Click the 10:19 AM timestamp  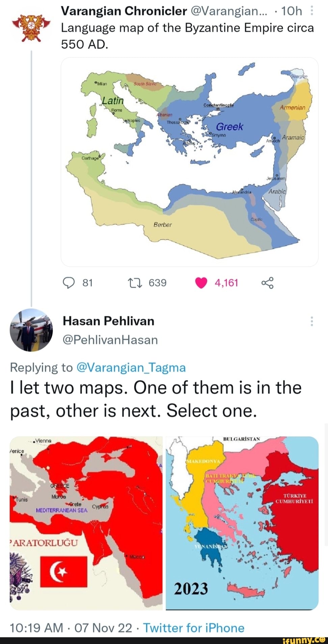(36, 628)
